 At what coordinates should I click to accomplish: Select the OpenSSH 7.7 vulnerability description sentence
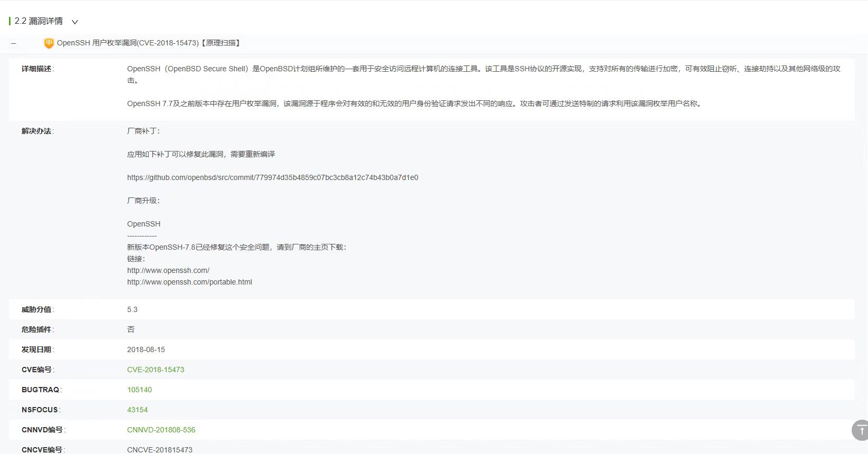coord(415,103)
